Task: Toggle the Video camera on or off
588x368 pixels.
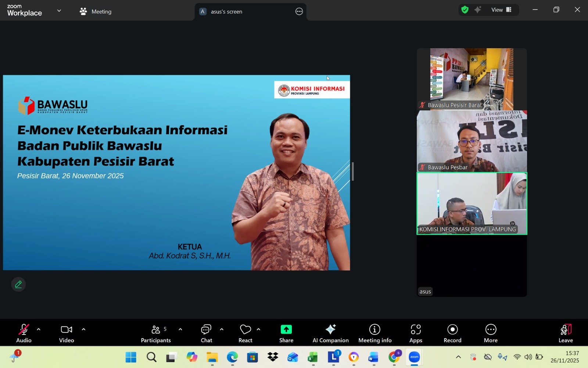Action: (x=67, y=333)
